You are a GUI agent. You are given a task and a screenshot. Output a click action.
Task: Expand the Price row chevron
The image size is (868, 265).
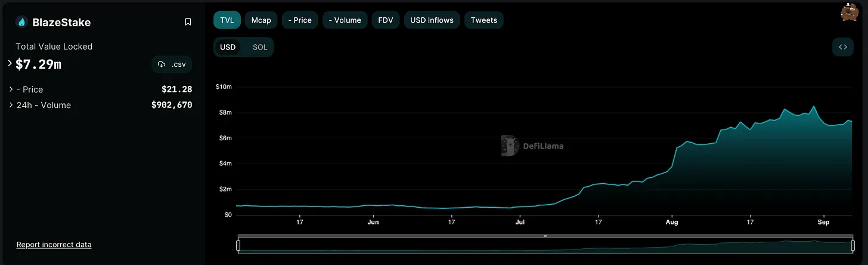[x=11, y=89]
